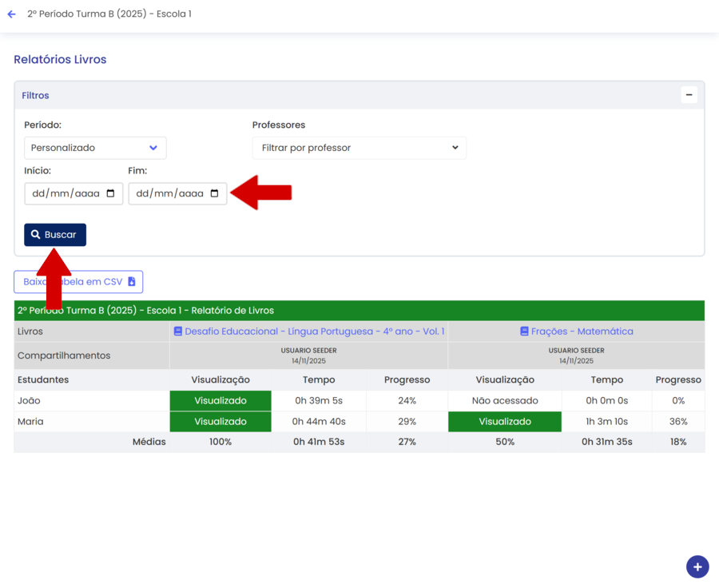Image resolution: width=719 pixels, height=588 pixels.
Task: Select the student row named Maria
Action: (30, 422)
